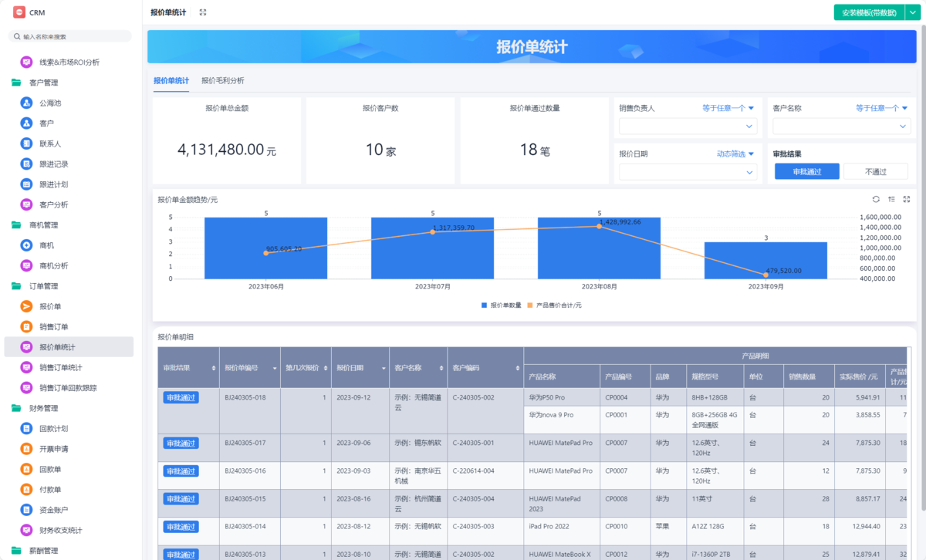Click 审批通过 tag in row BJ240305-017
The image size is (926, 560).
click(181, 443)
